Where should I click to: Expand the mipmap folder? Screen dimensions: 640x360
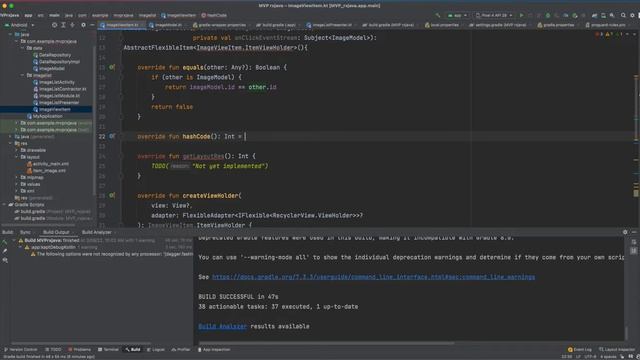pyautogui.click(x=17, y=178)
